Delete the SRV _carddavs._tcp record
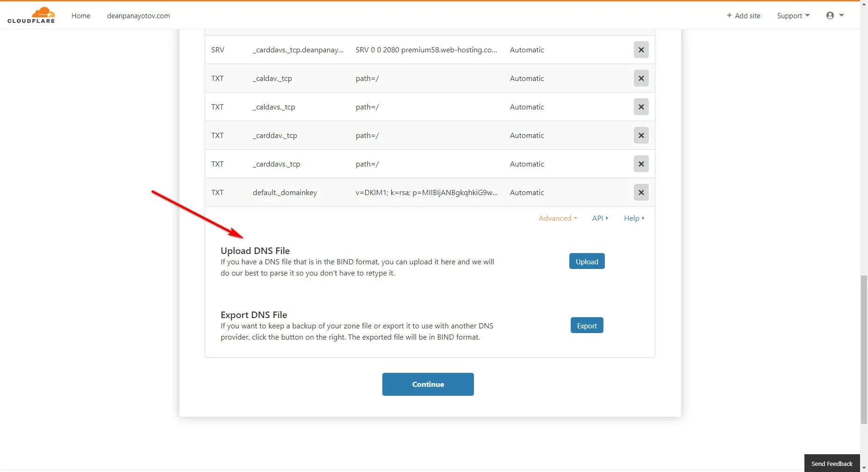Viewport: 868px width, 472px height. [x=641, y=50]
